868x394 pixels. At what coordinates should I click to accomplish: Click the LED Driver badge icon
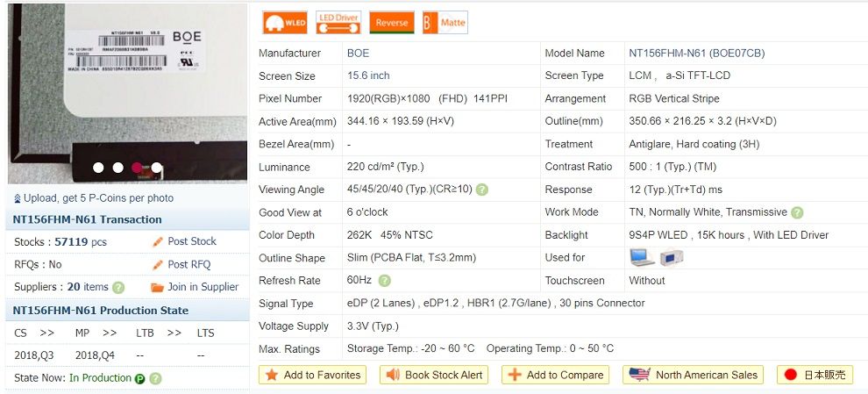coord(338,23)
